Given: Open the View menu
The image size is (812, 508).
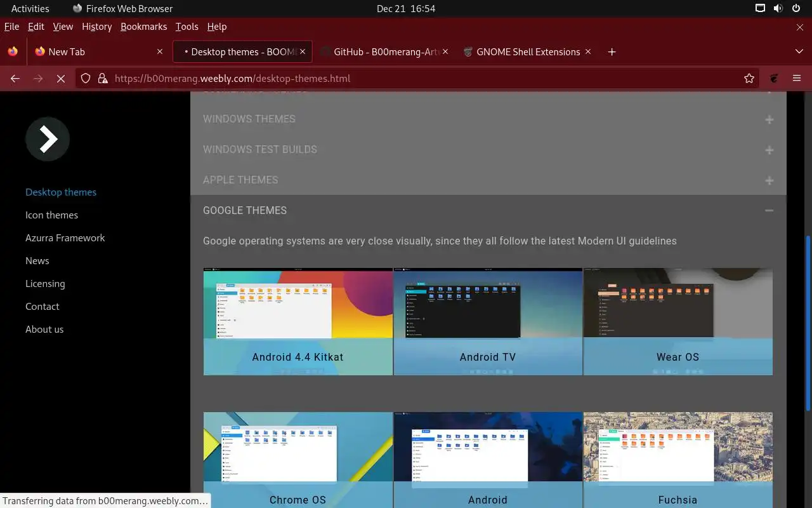Looking at the screenshot, I should tap(63, 27).
